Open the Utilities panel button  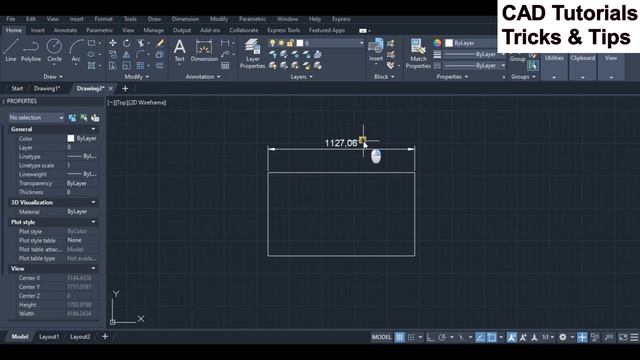(554, 66)
